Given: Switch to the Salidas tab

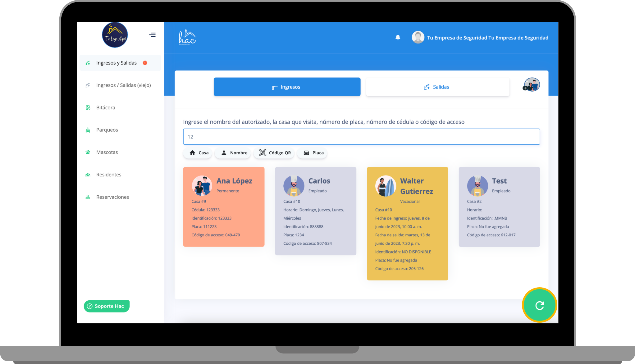Looking at the screenshot, I should coord(437,87).
